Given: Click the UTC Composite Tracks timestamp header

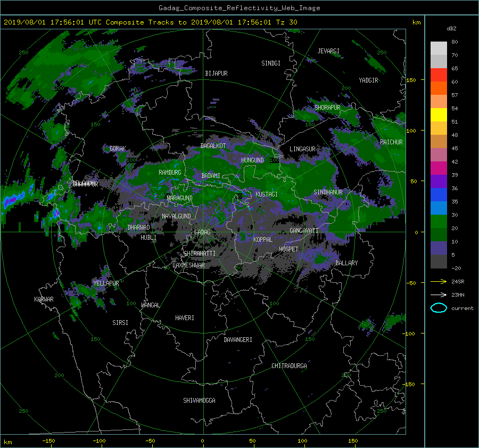Looking at the screenshot, I should click(150, 22).
